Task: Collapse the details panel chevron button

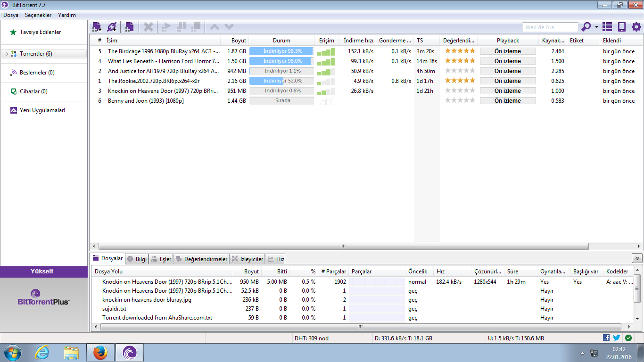Action: [x=637, y=258]
